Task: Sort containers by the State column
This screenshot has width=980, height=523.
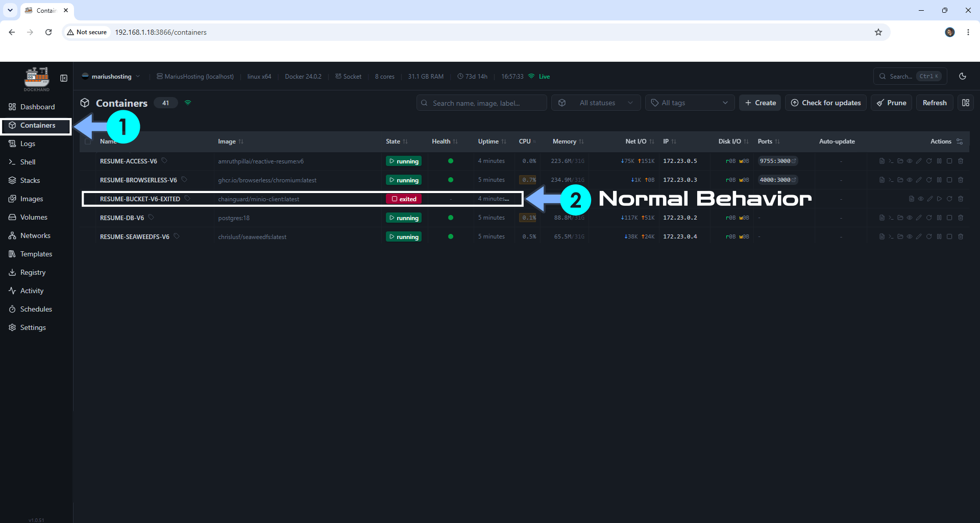Action: pyautogui.click(x=397, y=141)
